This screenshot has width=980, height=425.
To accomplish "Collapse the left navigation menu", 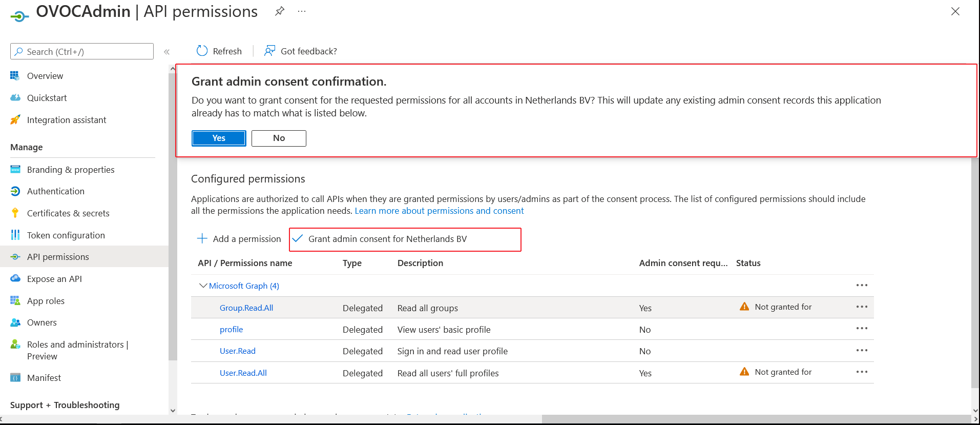I will click(166, 52).
